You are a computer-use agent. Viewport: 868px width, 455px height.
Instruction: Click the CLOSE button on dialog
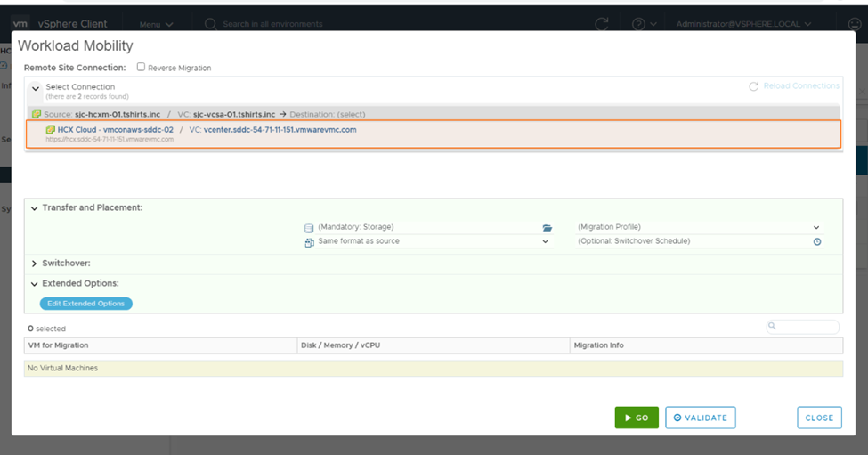(x=819, y=418)
